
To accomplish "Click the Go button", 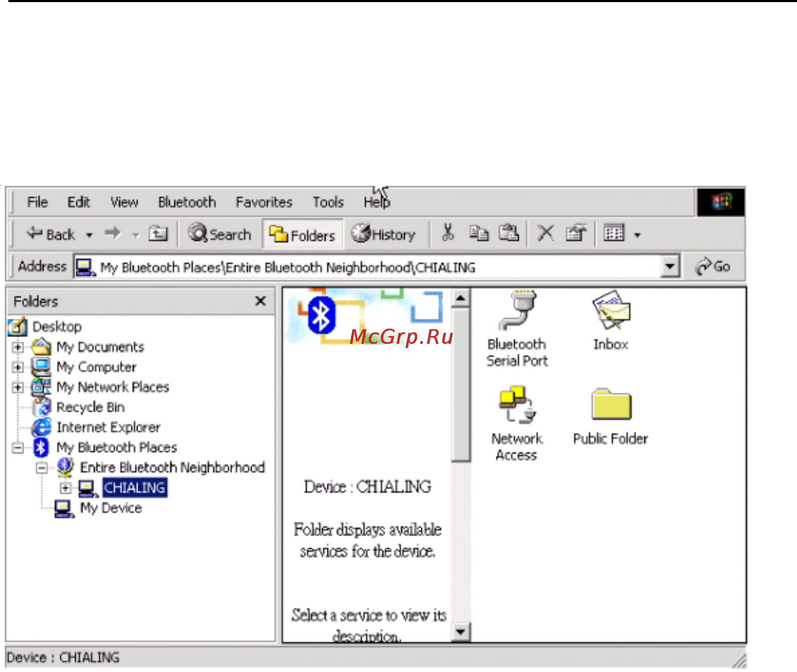I will (x=713, y=266).
